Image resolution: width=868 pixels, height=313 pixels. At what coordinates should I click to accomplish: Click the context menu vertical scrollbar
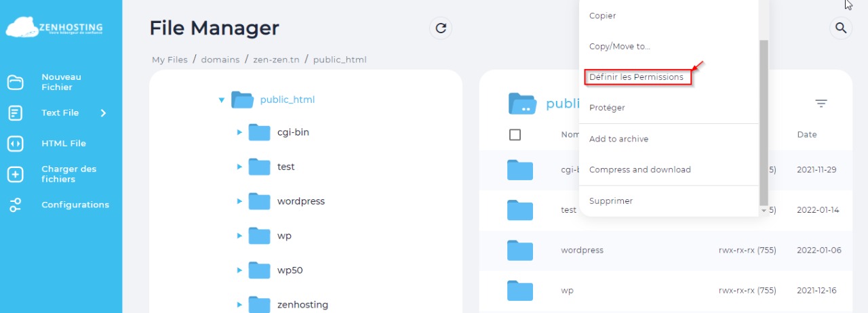pos(764,122)
